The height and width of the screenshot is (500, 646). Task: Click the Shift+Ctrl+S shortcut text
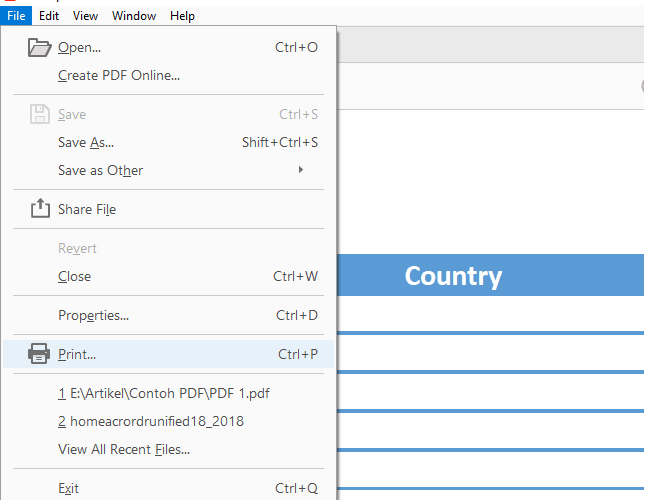tap(280, 143)
